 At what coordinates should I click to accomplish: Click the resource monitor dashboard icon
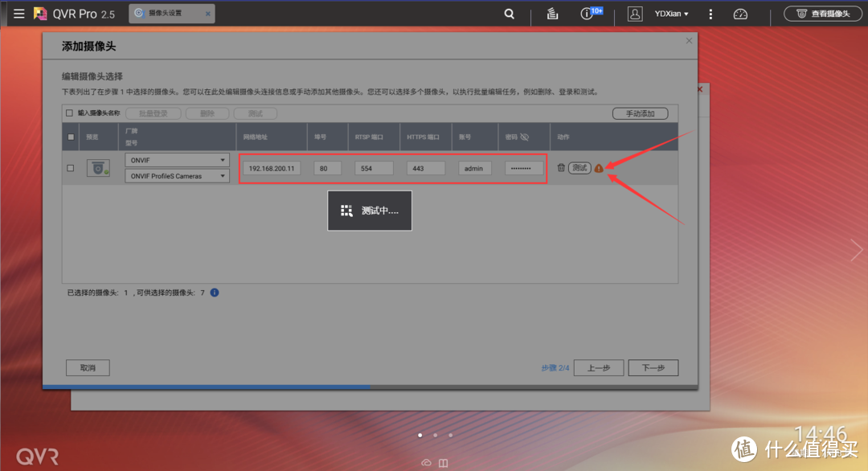pos(740,14)
